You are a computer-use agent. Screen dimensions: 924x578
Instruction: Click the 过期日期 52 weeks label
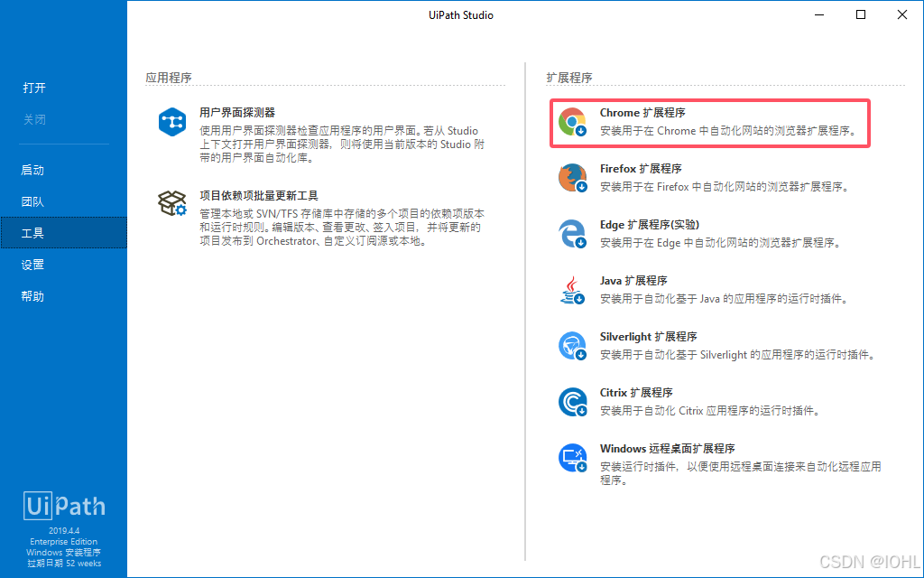(x=64, y=564)
